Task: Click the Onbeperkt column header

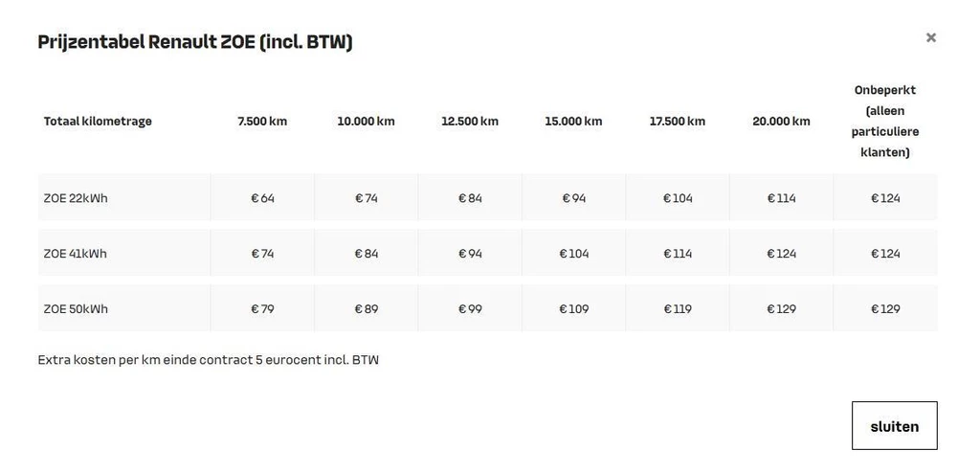Action: pyautogui.click(x=885, y=121)
